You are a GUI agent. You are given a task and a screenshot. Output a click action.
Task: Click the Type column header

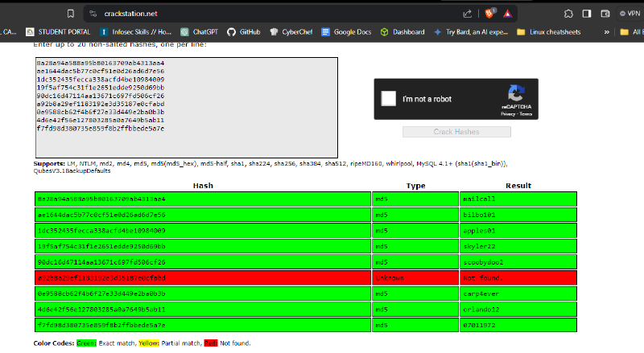pyautogui.click(x=415, y=186)
